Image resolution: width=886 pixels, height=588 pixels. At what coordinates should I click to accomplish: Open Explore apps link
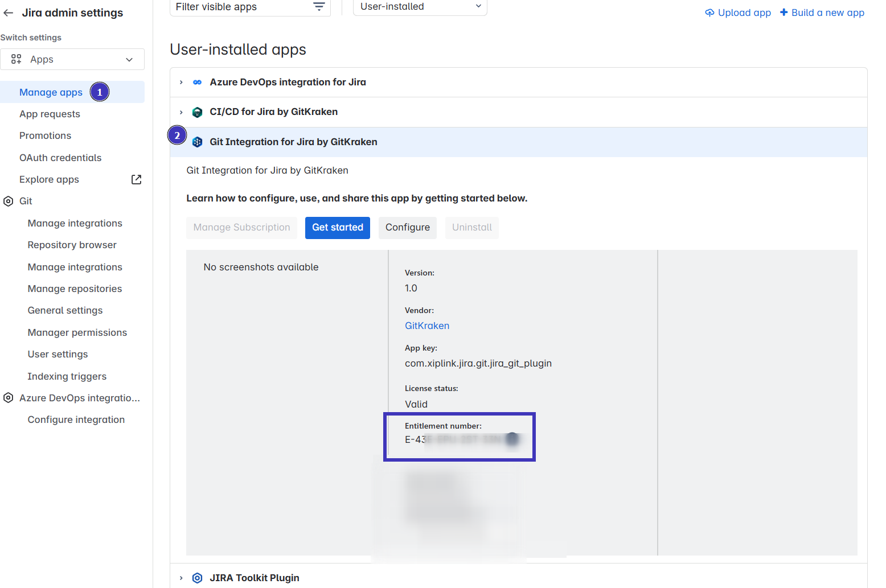pyautogui.click(x=49, y=179)
